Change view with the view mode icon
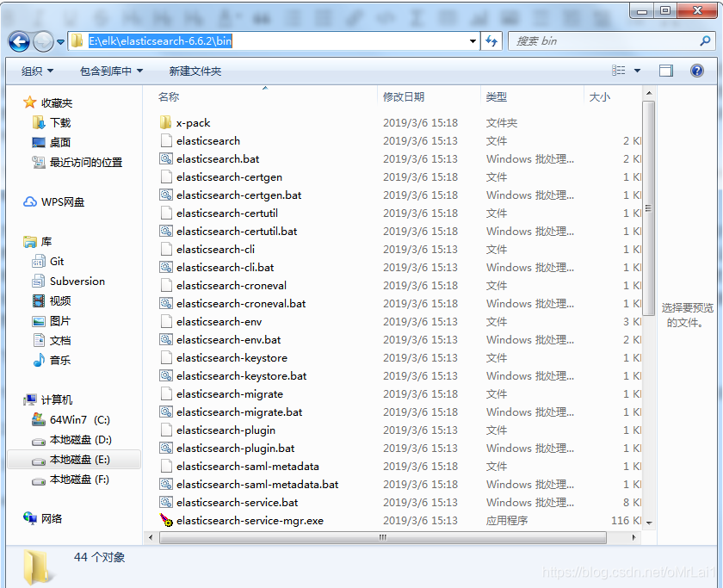This screenshot has width=723, height=588. tap(619, 71)
